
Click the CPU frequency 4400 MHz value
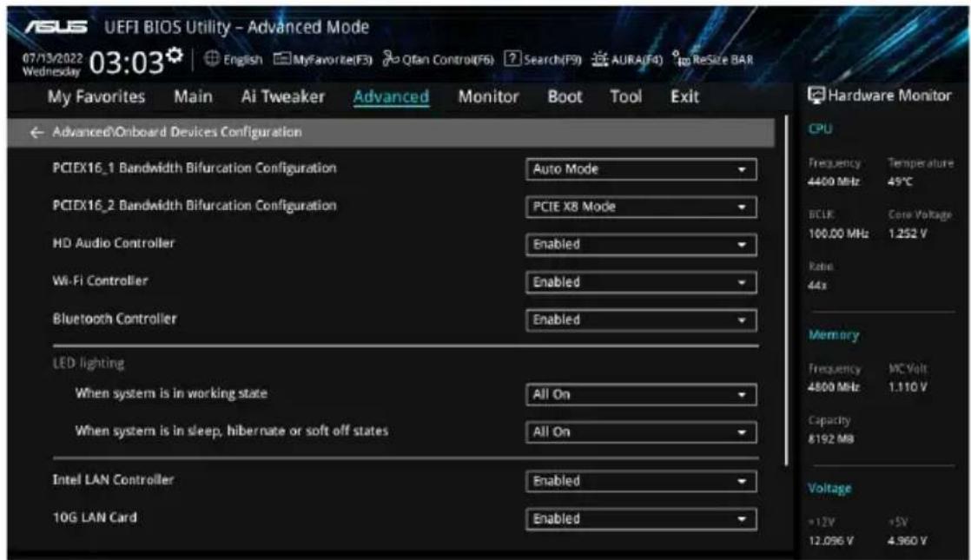click(x=834, y=182)
